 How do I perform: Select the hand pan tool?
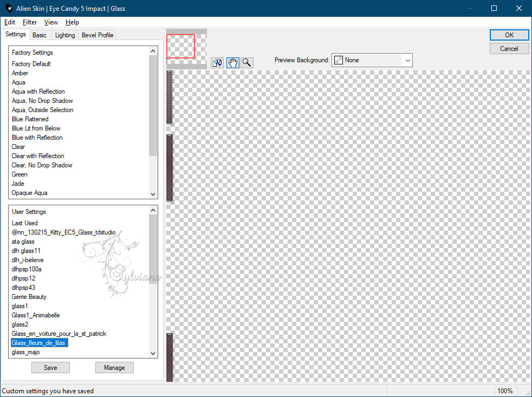pyautogui.click(x=233, y=62)
